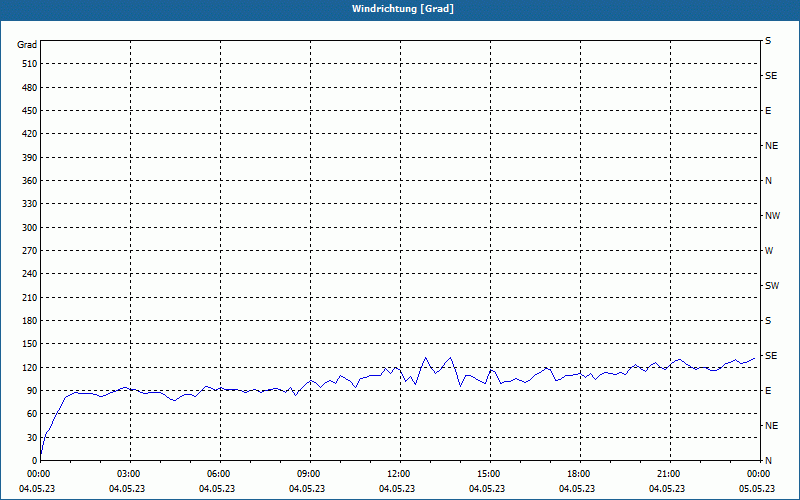Select the 12:00 time axis label
Image resolution: width=800 pixels, height=500 pixels.
click(400, 474)
